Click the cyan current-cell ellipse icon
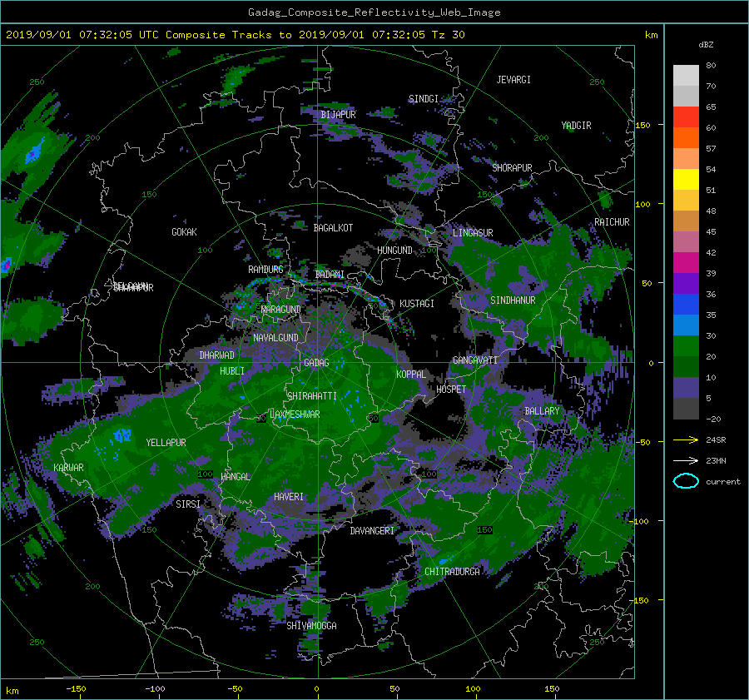This screenshot has height=700, width=749. pyautogui.click(x=686, y=481)
